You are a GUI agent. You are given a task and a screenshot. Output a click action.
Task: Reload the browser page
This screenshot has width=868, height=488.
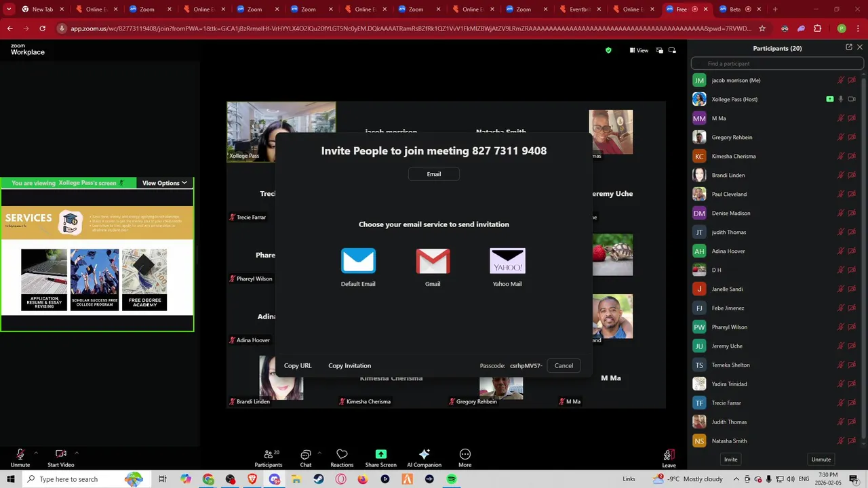pyautogui.click(x=42, y=28)
